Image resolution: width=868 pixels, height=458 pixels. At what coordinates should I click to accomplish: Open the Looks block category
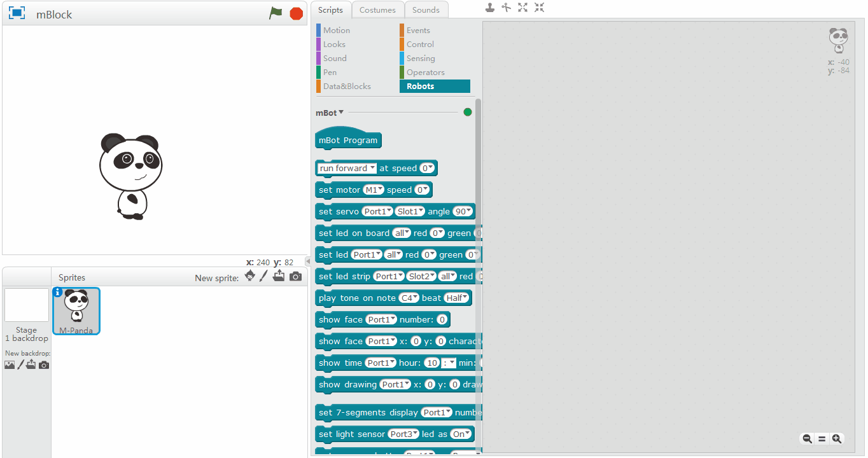coord(334,44)
